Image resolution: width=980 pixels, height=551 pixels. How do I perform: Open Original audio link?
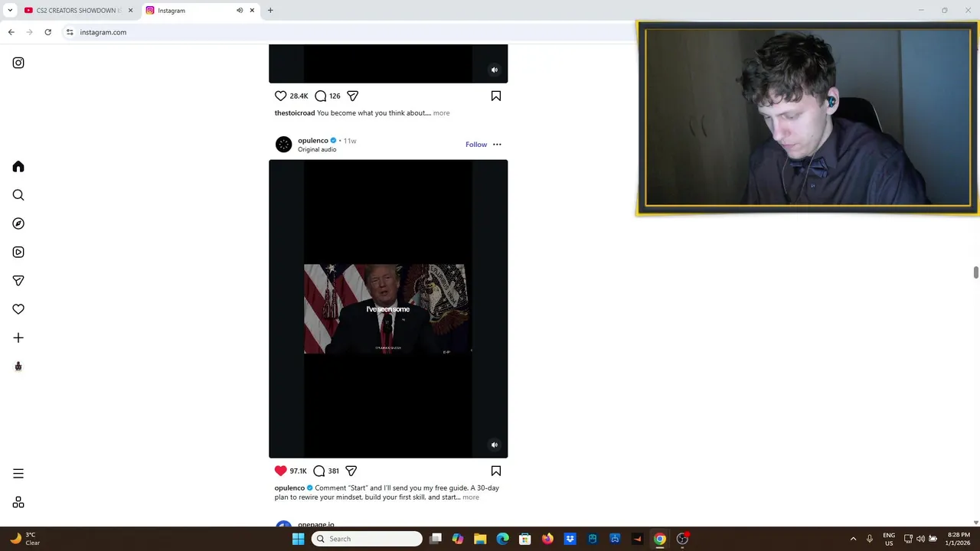317,149
